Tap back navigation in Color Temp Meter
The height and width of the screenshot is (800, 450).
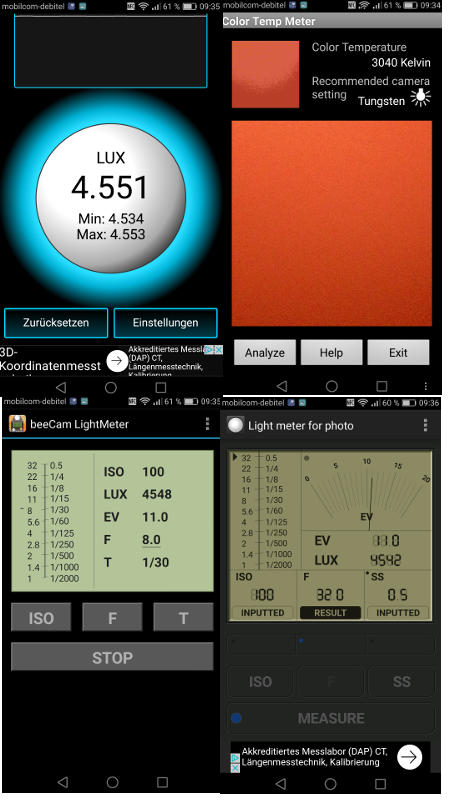(281, 386)
